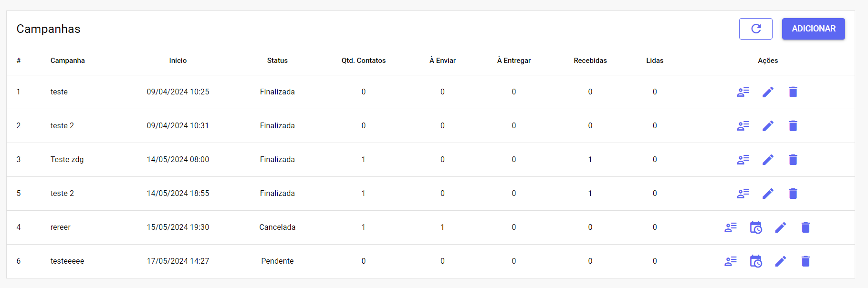Delete campaign started 14/05/2024 18:55
Image resolution: width=868 pixels, height=288 pixels.
[793, 194]
